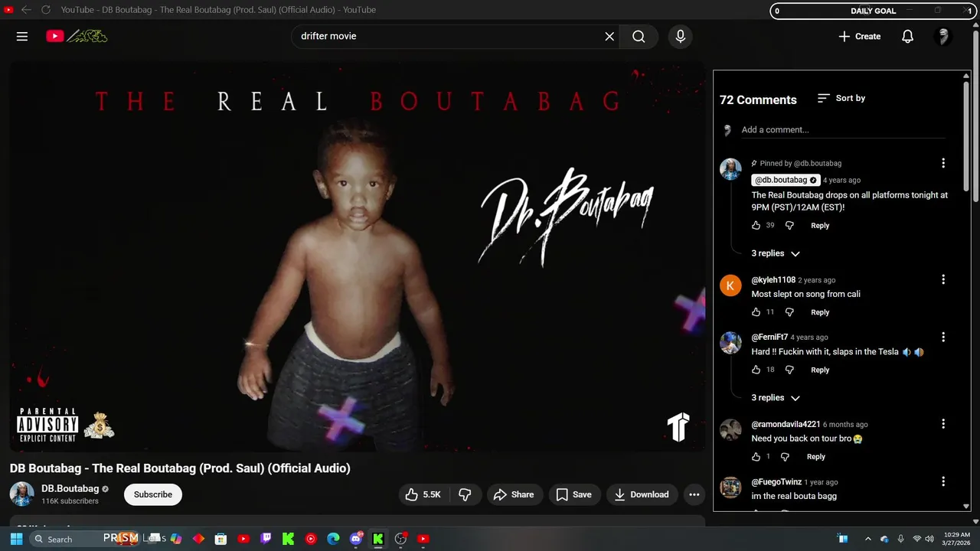The height and width of the screenshot is (551, 980).
Task: Go to the YouTube home logo
Action: pyautogui.click(x=77, y=36)
